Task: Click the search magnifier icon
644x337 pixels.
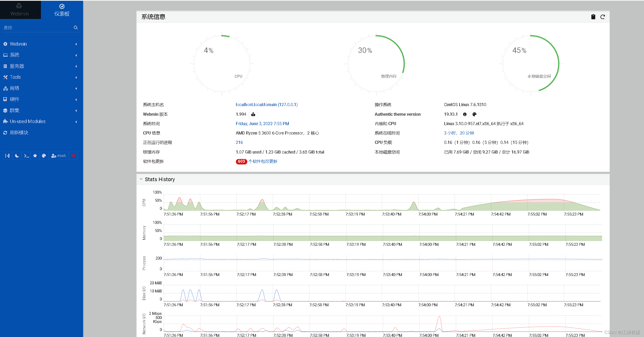Action: click(76, 28)
